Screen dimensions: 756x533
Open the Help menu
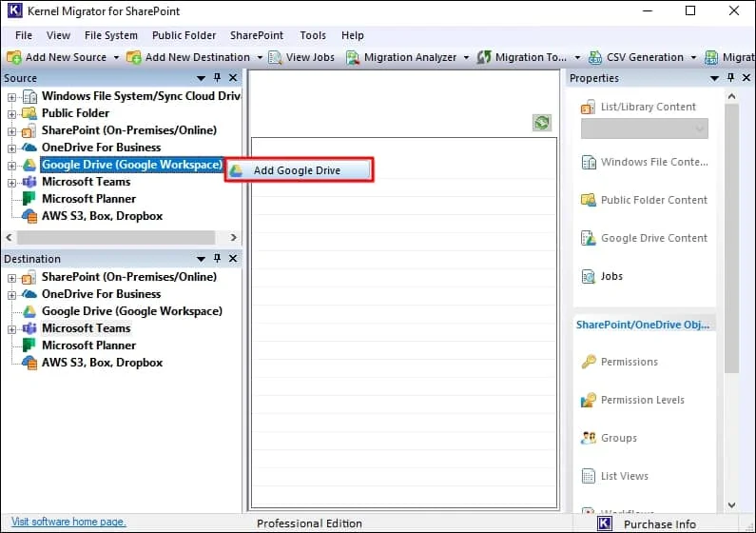[353, 35]
